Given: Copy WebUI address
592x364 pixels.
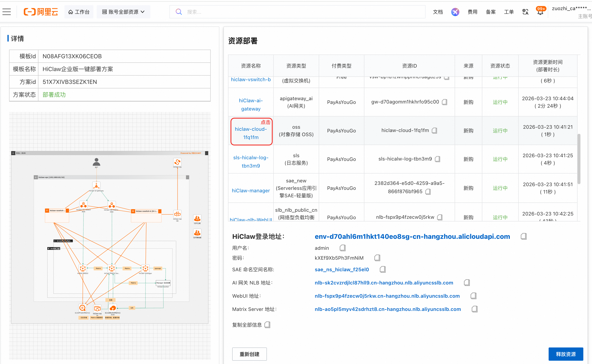Looking at the screenshot, I should click(x=473, y=296).
